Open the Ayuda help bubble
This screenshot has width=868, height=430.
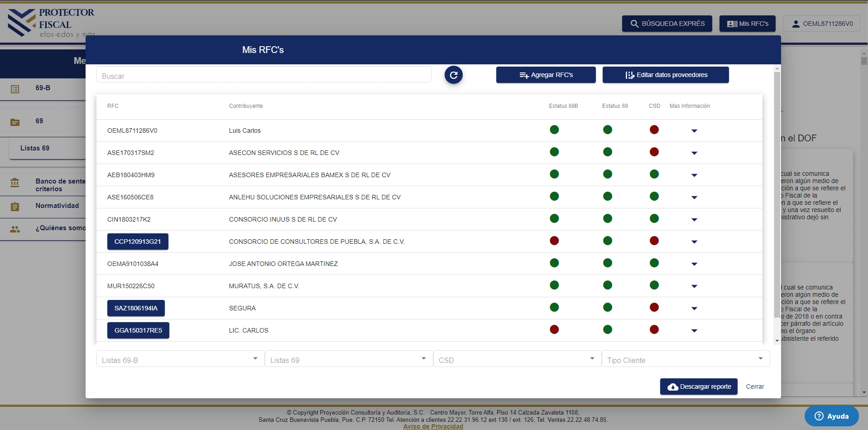pos(831,416)
